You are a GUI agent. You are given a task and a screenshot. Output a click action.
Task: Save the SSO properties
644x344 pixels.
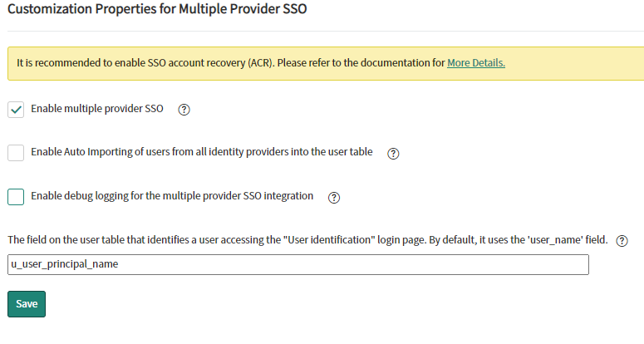tap(27, 304)
